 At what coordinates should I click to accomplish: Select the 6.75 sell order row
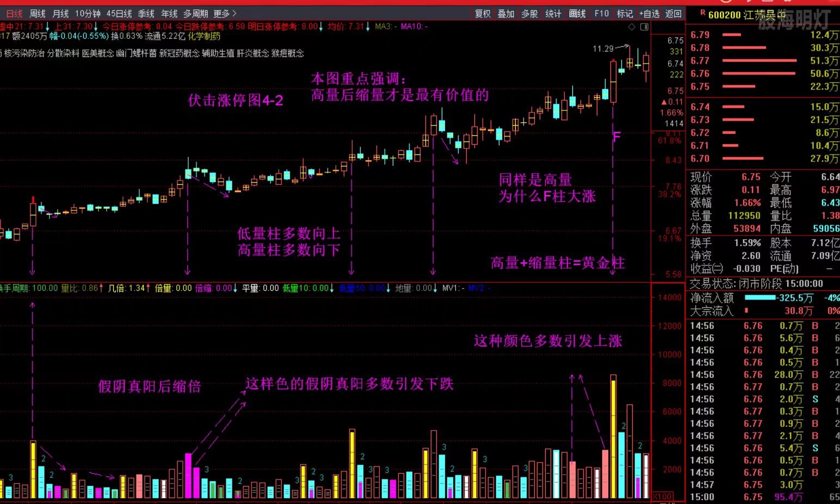(x=763, y=86)
